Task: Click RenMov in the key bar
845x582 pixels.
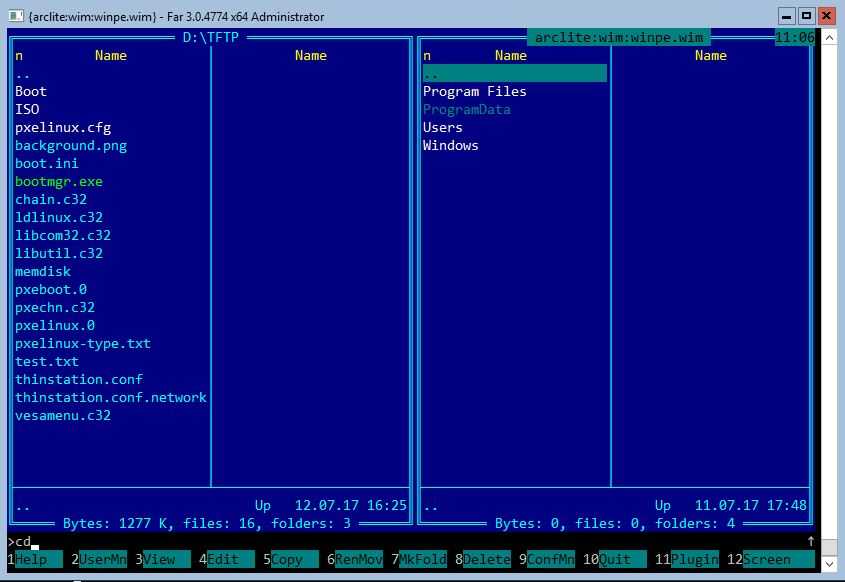Action: pyautogui.click(x=358, y=560)
